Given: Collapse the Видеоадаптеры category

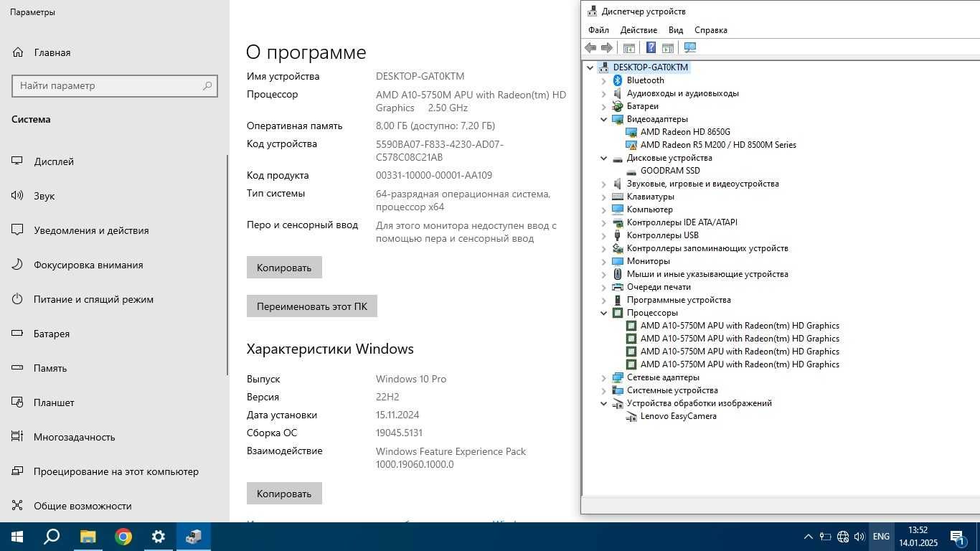Looking at the screenshot, I should tap(604, 119).
